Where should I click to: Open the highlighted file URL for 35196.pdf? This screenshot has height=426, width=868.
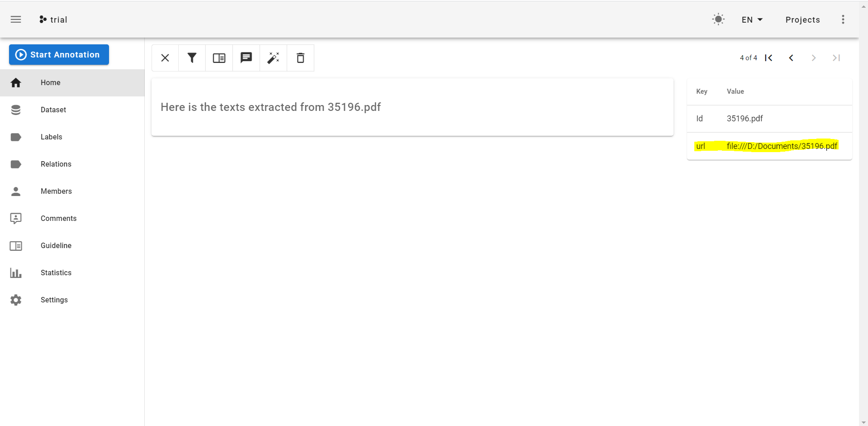pyautogui.click(x=782, y=146)
